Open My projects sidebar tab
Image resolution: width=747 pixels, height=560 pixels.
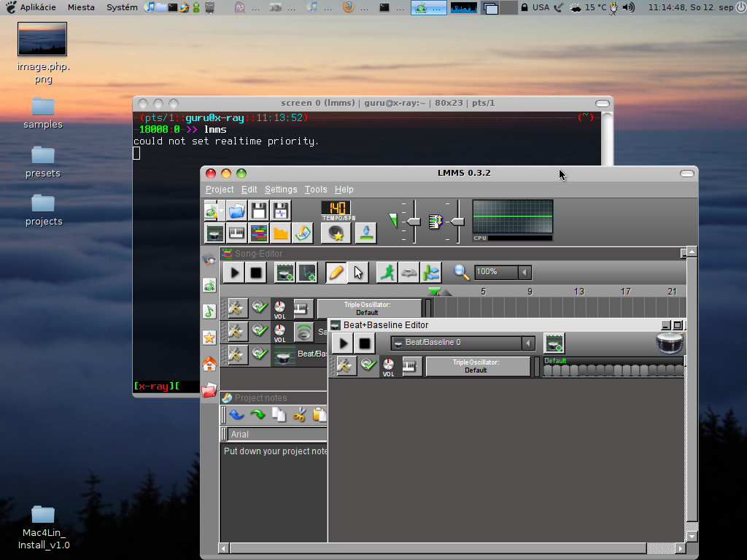click(209, 286)
